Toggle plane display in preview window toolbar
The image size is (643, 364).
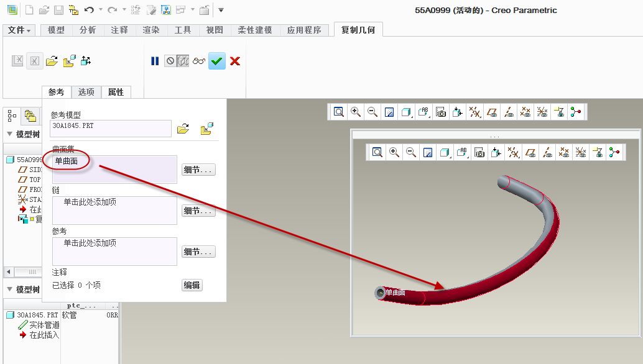(530, 152)
